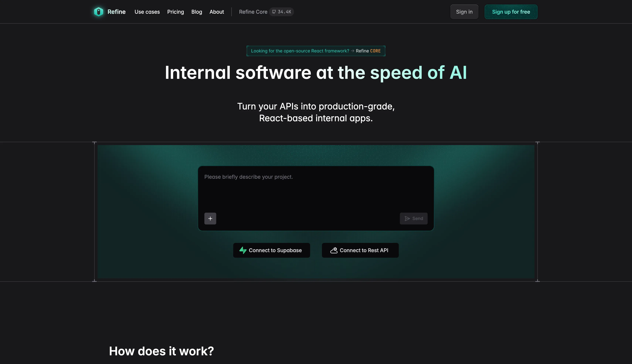Click the paper-plane Send icon

coord(407,219)
